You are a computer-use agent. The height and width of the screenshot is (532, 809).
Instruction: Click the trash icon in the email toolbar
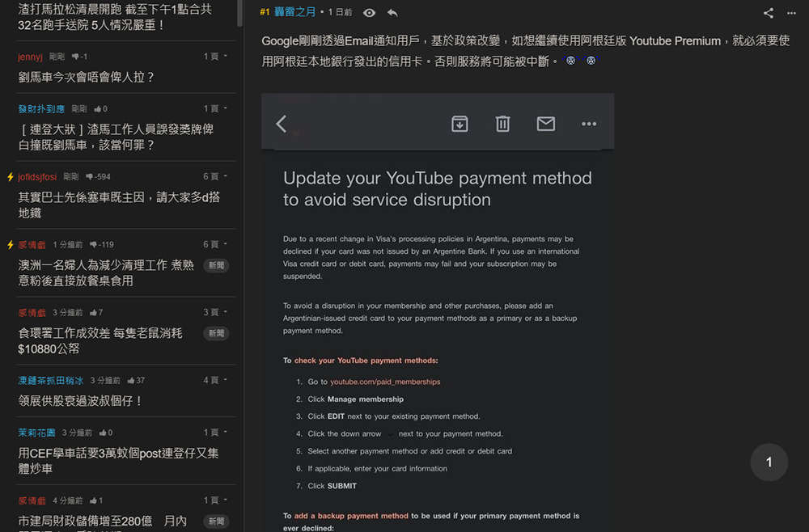502,124
